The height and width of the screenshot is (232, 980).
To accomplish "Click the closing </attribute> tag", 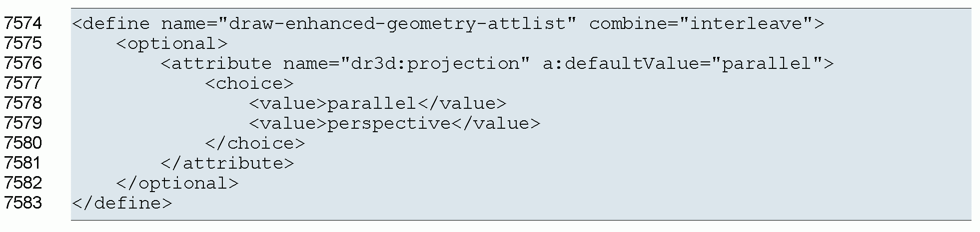I will (227, 164).
